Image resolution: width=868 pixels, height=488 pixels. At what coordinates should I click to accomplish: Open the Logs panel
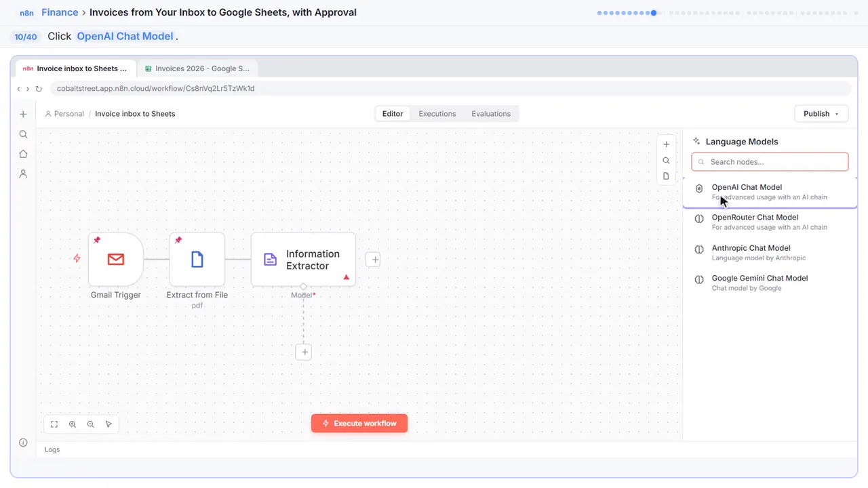[52, 449]
